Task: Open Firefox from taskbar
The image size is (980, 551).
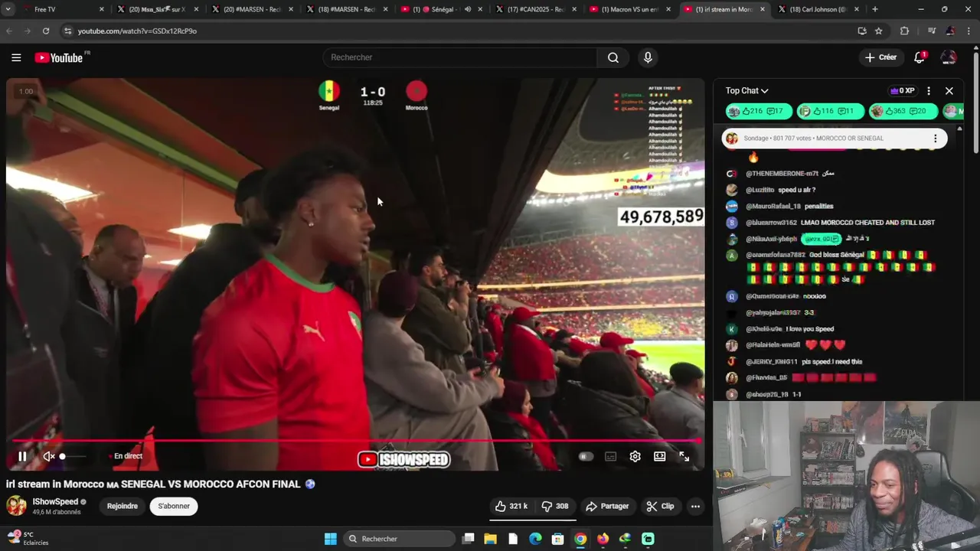Action: tap(603, 539)
